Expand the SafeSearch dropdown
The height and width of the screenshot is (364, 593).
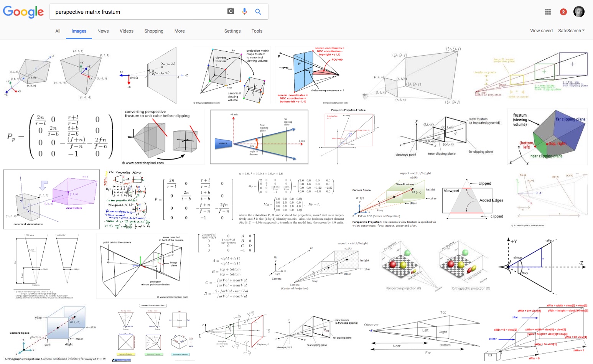571,31
